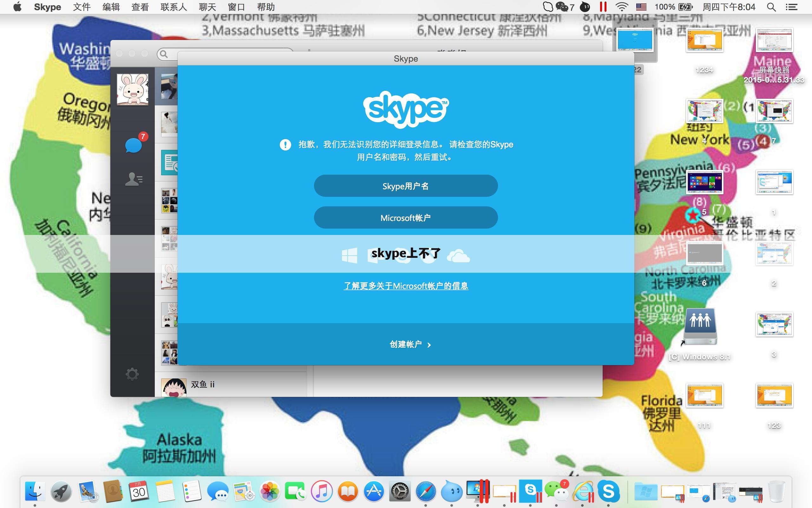812x508 pixels.
Task: Open the 帮助 menu
Action: click(266, 7)
